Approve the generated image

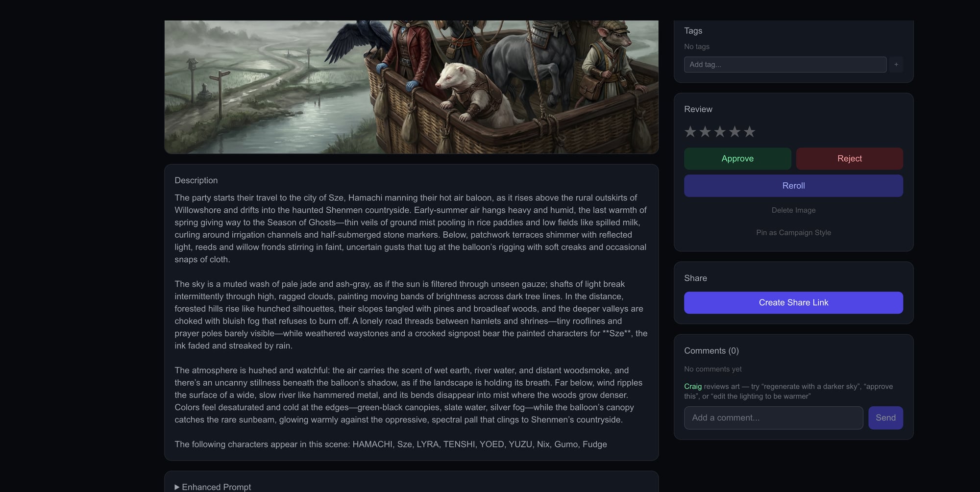737,158
